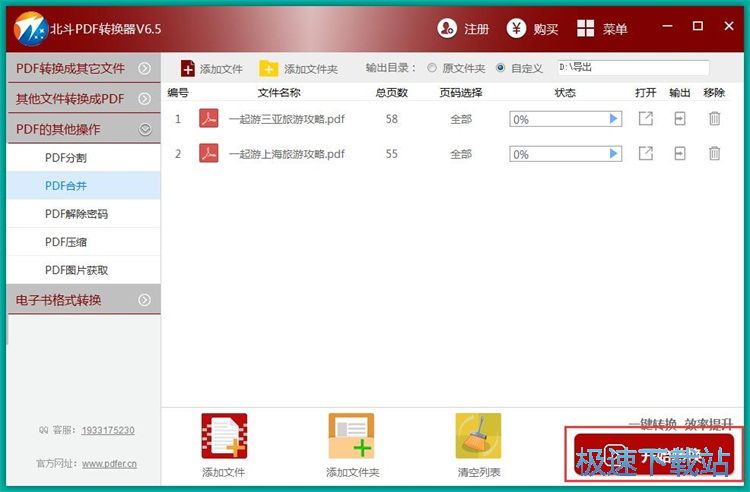Open the 购买 purchase button

pos(532,29)
